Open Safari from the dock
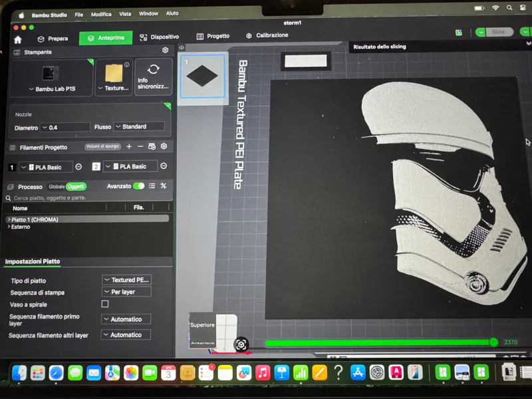This screenshot has width=532, height=399. pos(56,373)
